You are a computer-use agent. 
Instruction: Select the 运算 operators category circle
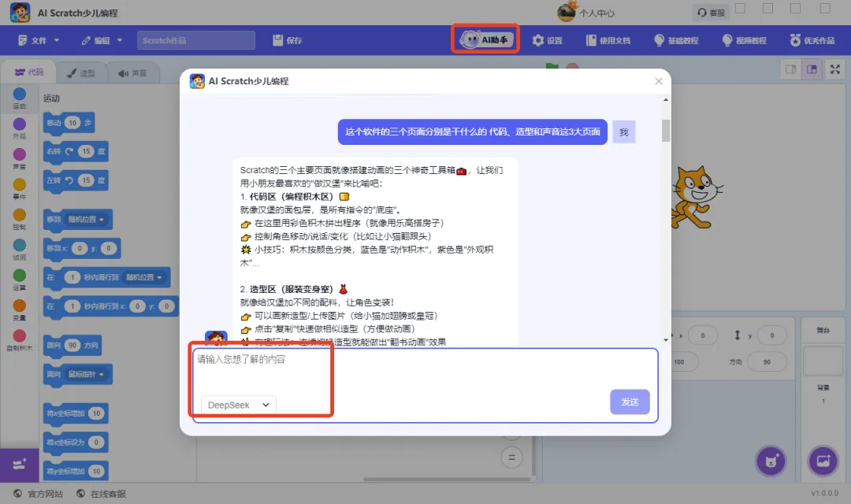point(20,276)
